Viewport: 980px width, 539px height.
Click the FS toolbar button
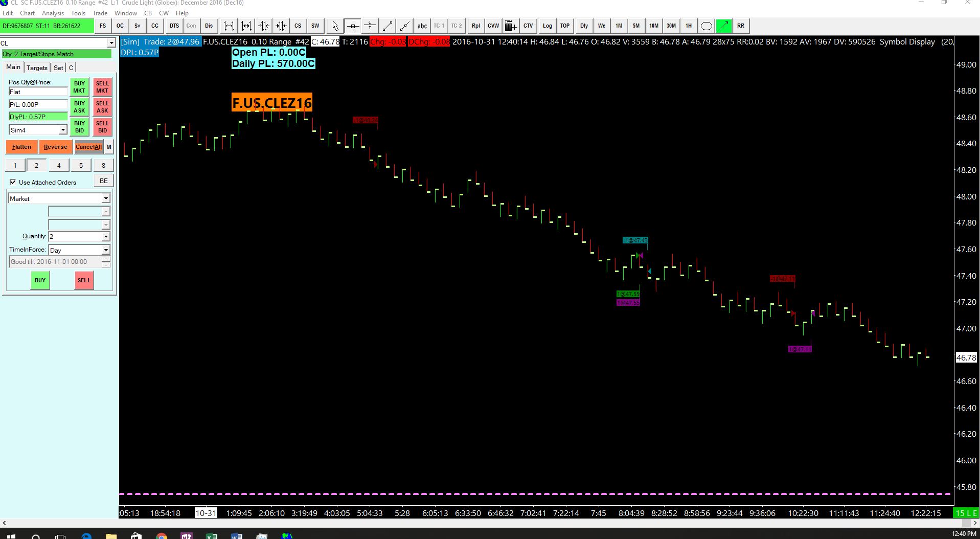coord(103,26)
